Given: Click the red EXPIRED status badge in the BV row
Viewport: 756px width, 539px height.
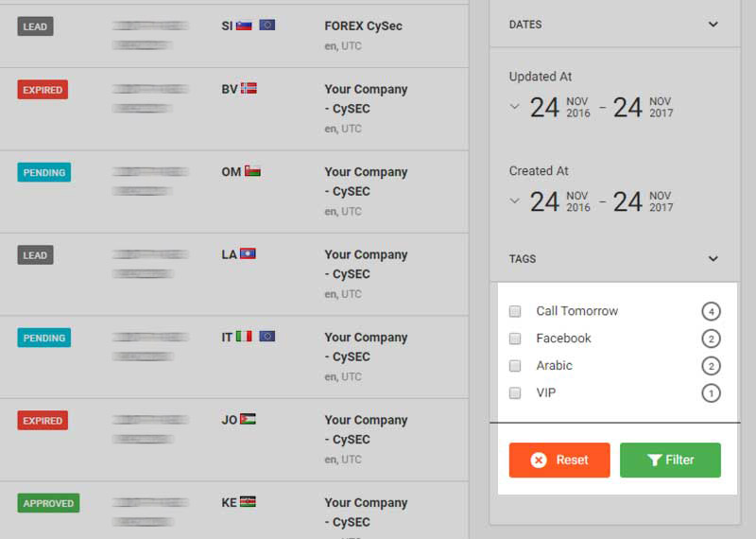Looking at the screenshot, I should click(x=43, y=90).
